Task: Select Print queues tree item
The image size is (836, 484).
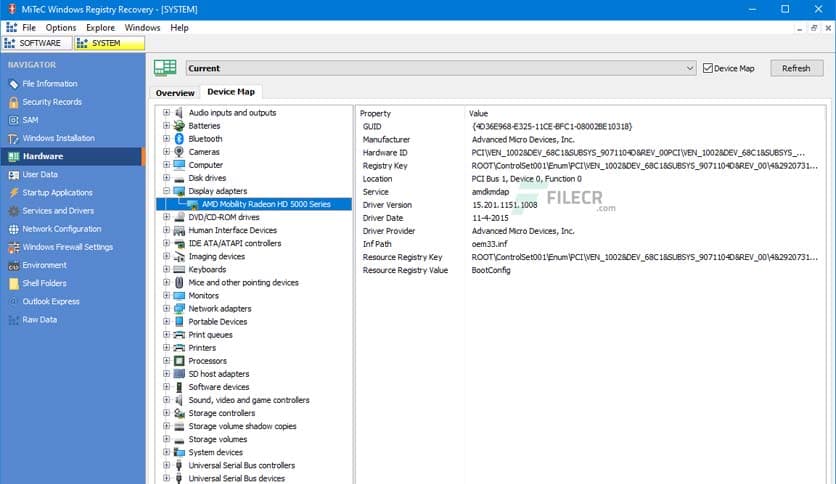Action: (x=210, y=335)
